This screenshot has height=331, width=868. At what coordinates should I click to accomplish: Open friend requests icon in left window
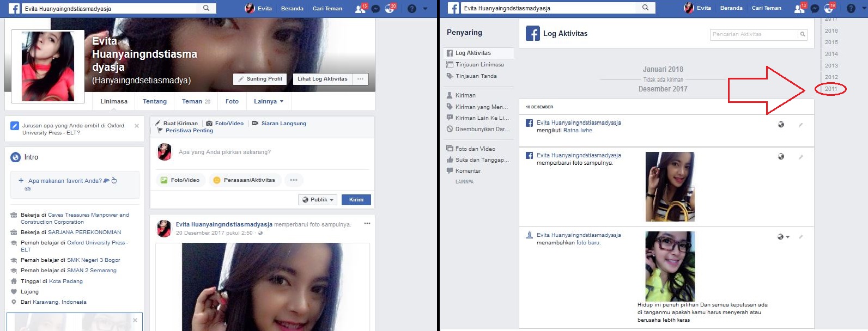360,9
